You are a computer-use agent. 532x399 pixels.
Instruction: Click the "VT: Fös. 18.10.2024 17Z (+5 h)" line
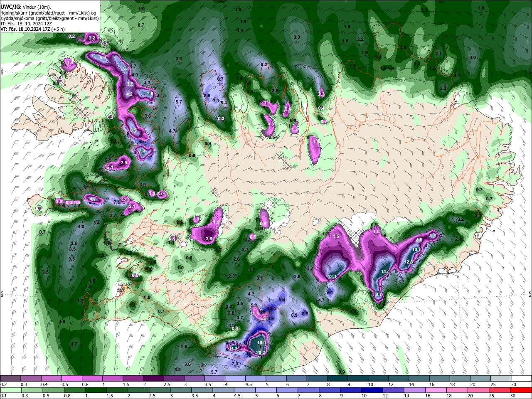tap(32, 29)
